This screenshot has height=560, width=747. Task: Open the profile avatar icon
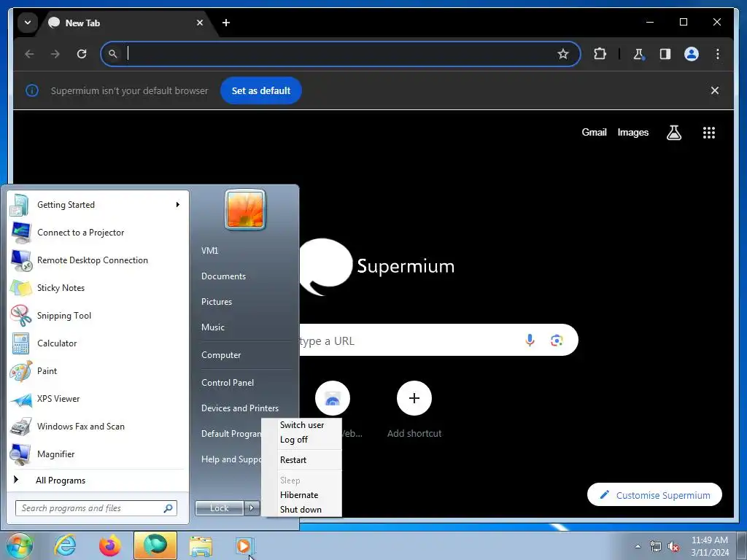692,54
